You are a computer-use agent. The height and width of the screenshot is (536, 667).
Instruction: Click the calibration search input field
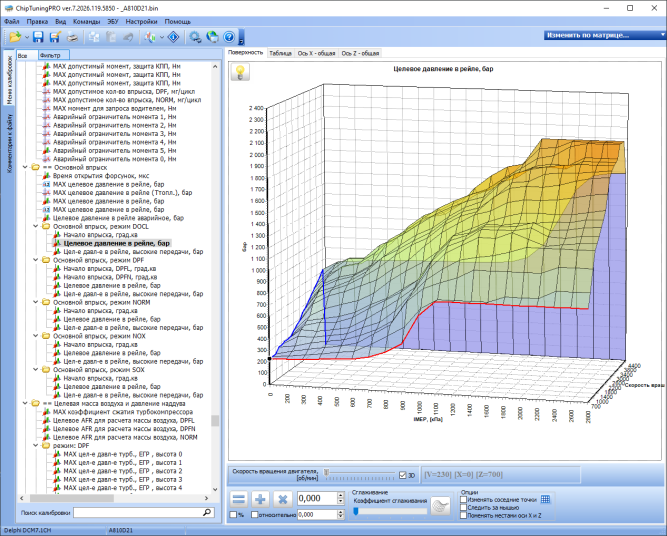(137, 512)
